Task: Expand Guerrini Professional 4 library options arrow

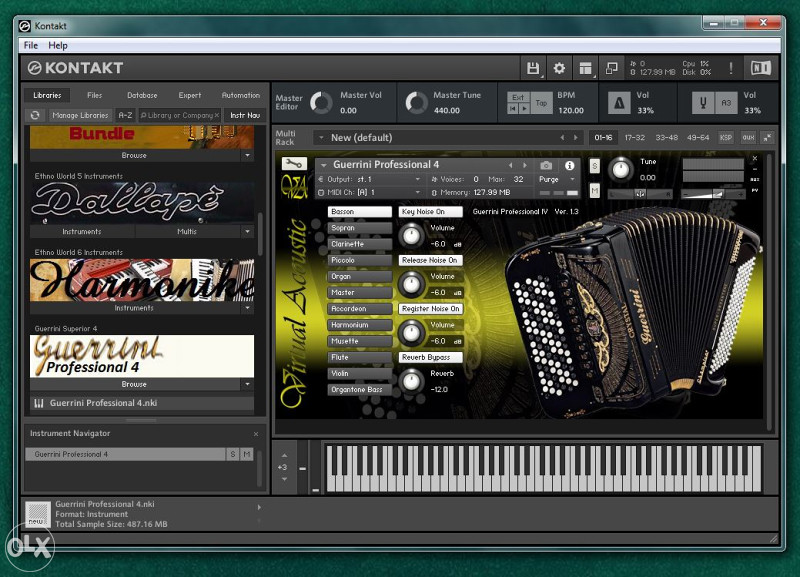Action: (x=247, y=384)
